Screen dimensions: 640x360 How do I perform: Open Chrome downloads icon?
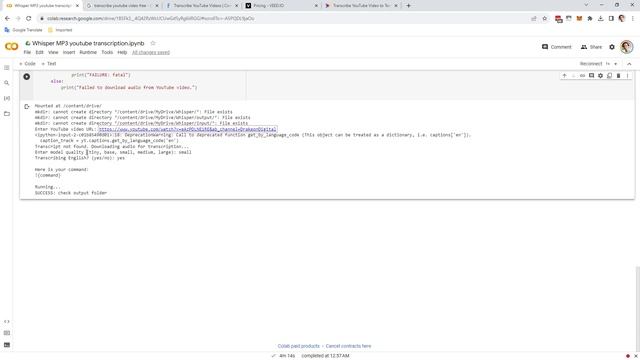[600, 18]
